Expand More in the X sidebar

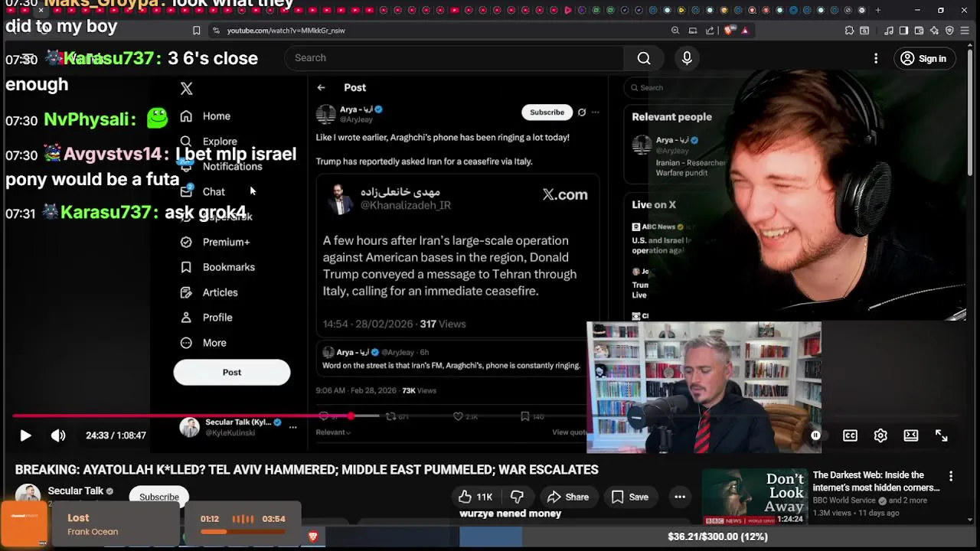pos(204,343)
